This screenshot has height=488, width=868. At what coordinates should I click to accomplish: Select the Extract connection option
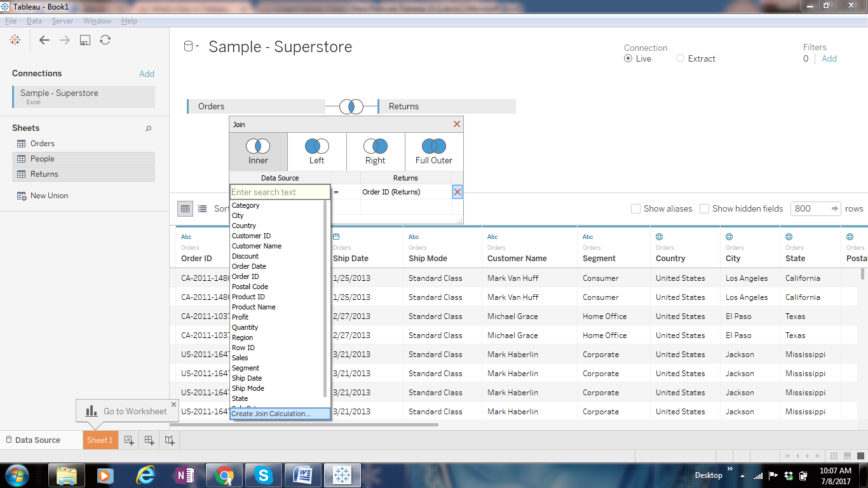(680, 58)
